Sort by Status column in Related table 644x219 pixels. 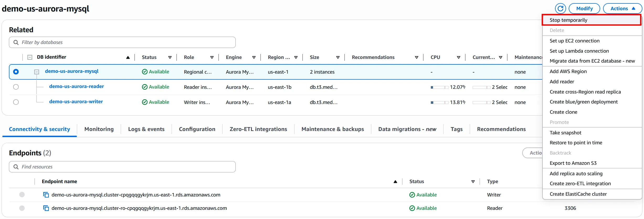tap(170, 57)
